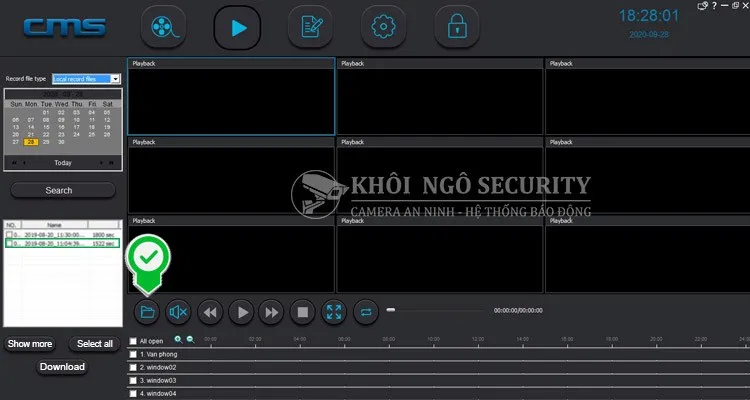
Task: Click the 1. Van phong channel label
Action: tap(158, 355)
